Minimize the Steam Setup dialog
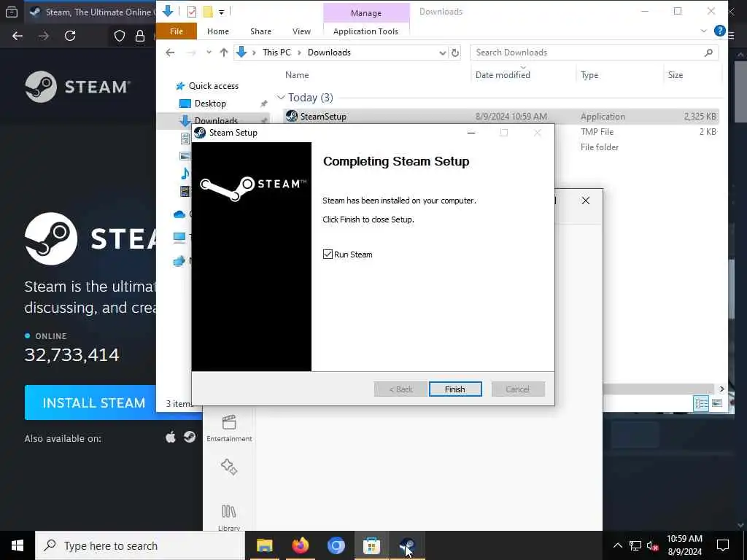747x560 pixels. tap(471, 133)
